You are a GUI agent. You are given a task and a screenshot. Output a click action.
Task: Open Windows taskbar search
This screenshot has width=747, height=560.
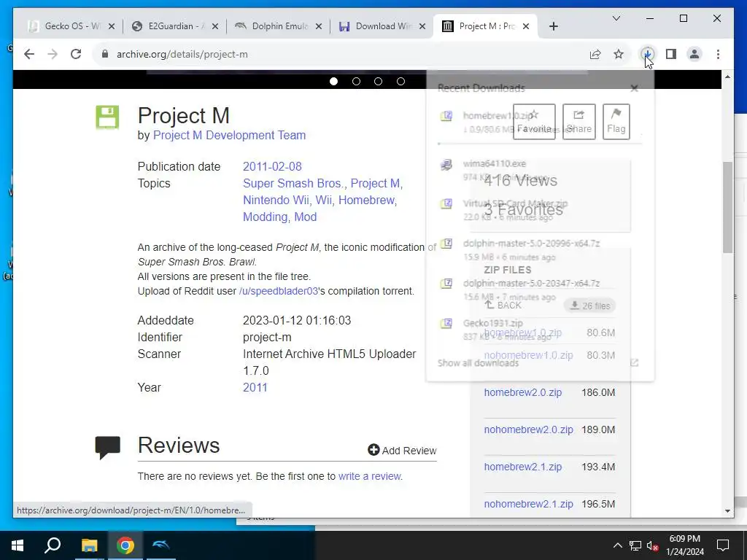click(x=53, y=545)
